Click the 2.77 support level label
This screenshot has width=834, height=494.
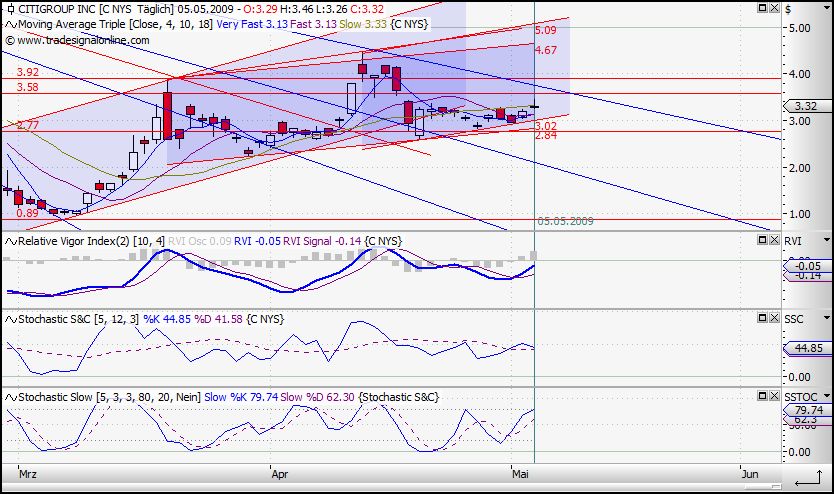tap(28, 125)
